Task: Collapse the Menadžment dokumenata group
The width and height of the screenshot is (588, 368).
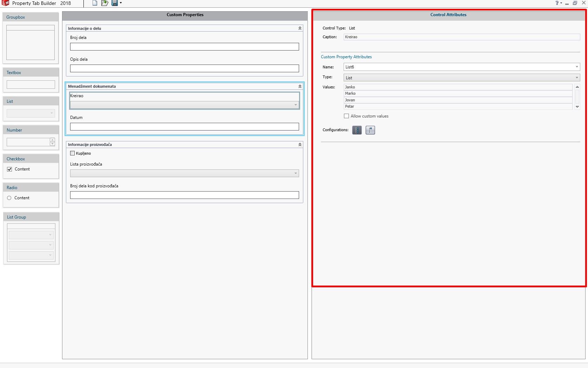Action: coord(300,86)
